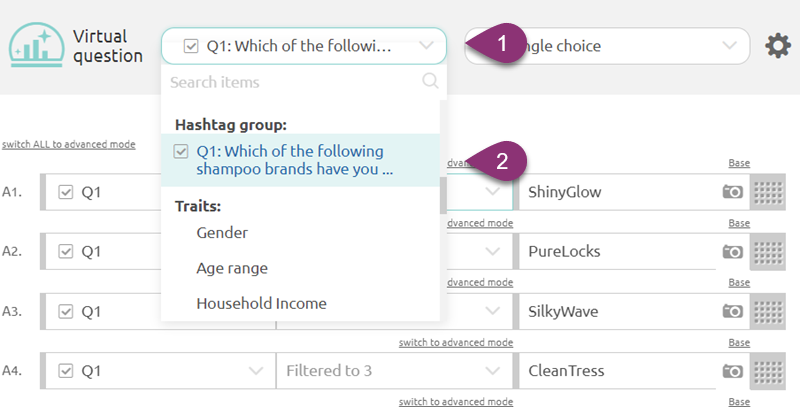Click the Base link above ShinyGlow
Image resolution: width=800 pixels, height=407 pixels.
tap(739, 163)
